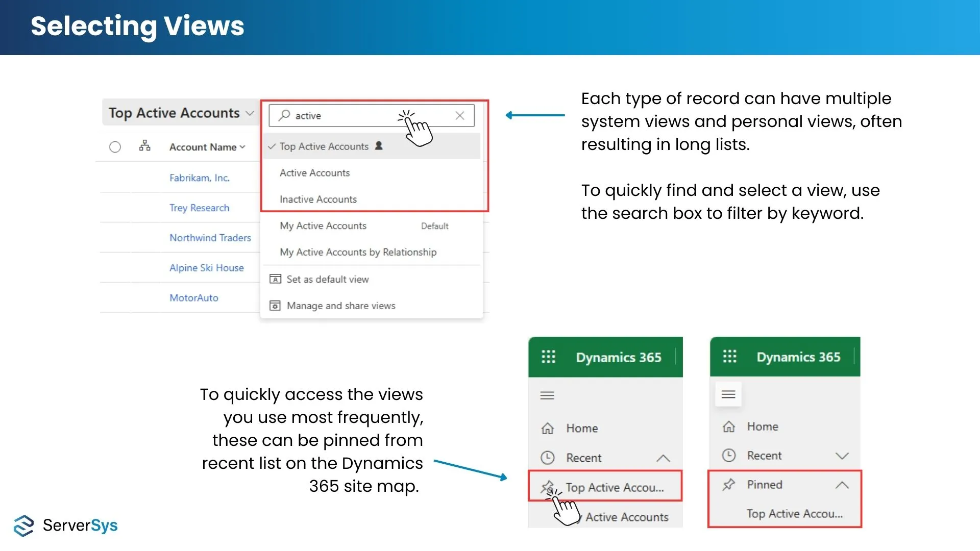
Task: Open the Account Name column sort dropdown
Action: point(207,147)
